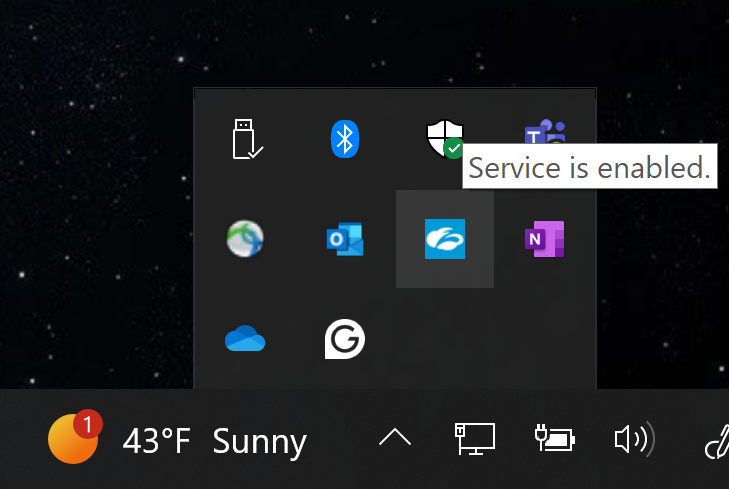Click the red weather notification badge
The width and height of the screenshot is (729, 489).
pos(88,425)
